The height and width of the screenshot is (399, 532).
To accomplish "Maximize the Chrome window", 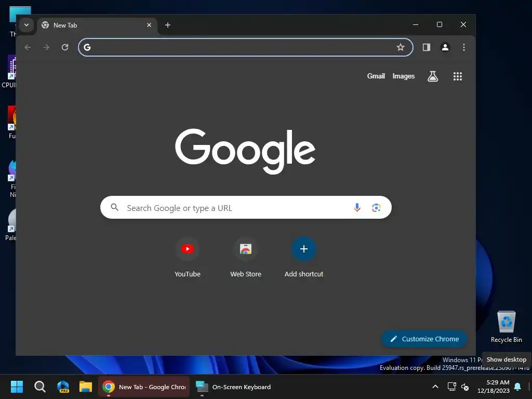I will 440,24.
